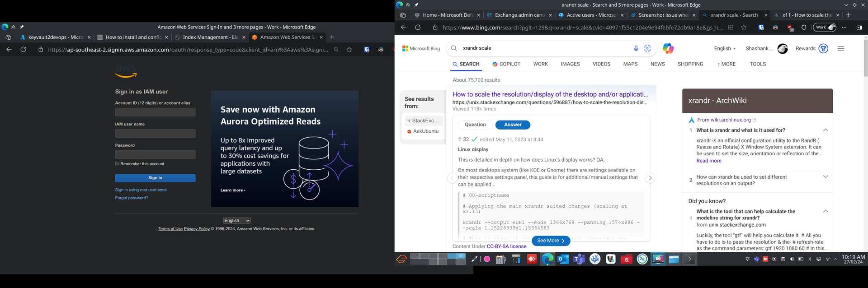Open Microsoft Rewards medal icon
Image resolution: width=868 pixels, height=288 pixels.
[823, 48]
